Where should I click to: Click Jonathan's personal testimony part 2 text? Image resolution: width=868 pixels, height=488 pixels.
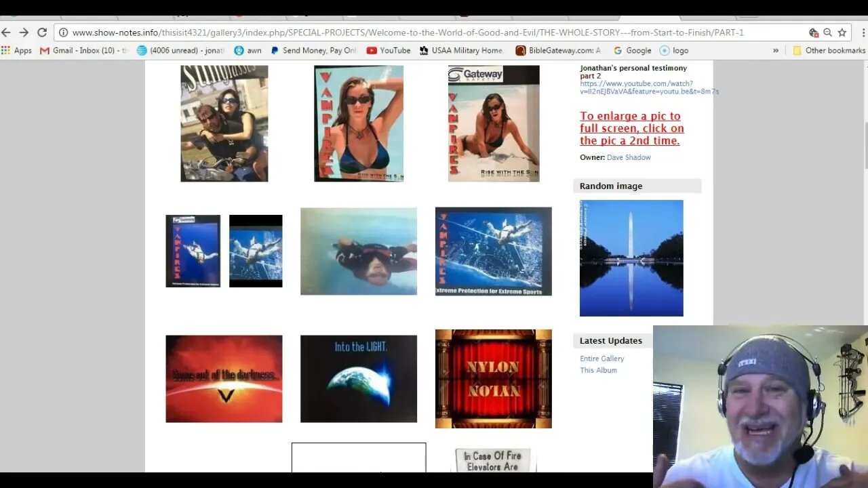coord(633,72)
